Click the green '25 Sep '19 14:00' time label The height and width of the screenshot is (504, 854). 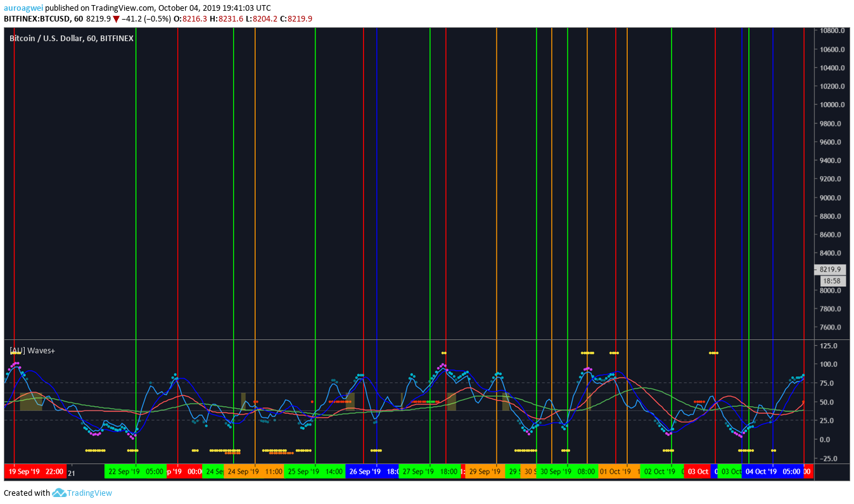tap(315, 472)
